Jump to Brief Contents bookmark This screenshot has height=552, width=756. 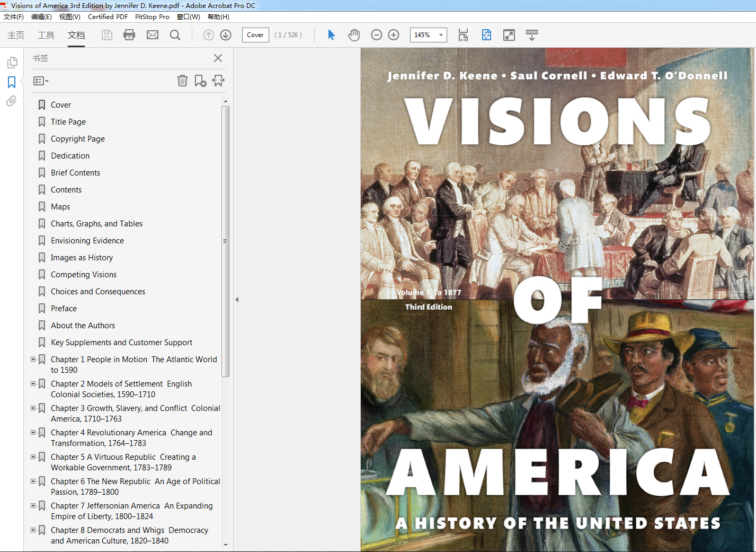pos(76,173)
